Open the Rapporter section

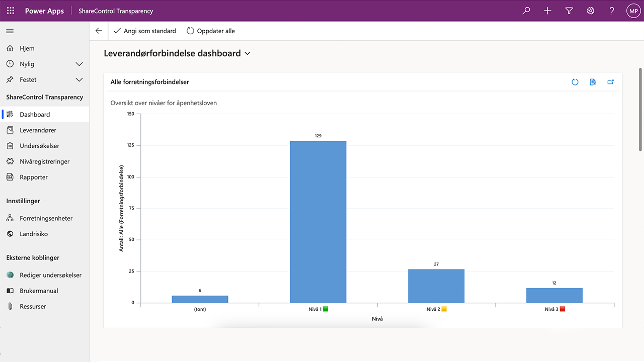[34, 176]
